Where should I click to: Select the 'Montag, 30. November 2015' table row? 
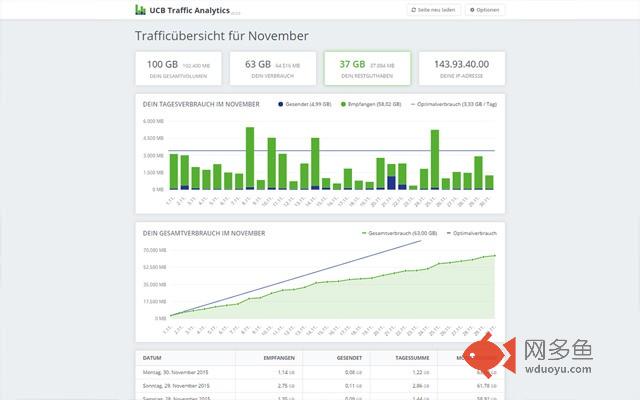coord(320,372)
